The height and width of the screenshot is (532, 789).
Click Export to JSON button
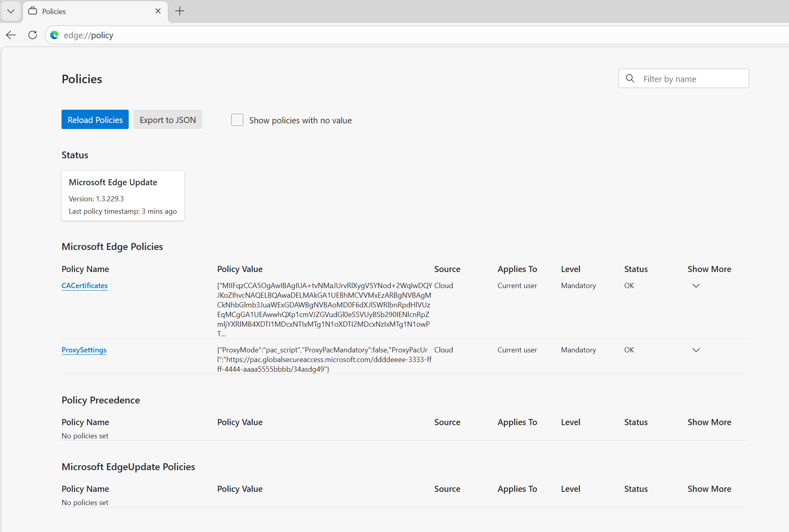pos(168,120)
